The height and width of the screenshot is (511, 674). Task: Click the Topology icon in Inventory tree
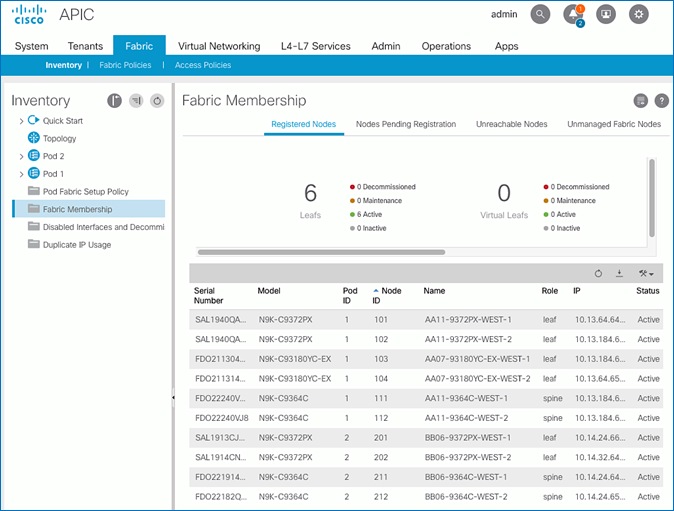(33, 138)
